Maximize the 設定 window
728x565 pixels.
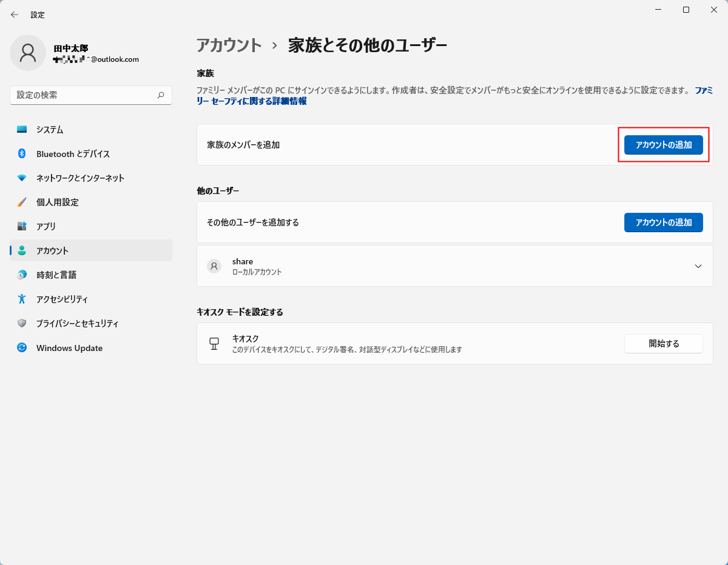686,10
